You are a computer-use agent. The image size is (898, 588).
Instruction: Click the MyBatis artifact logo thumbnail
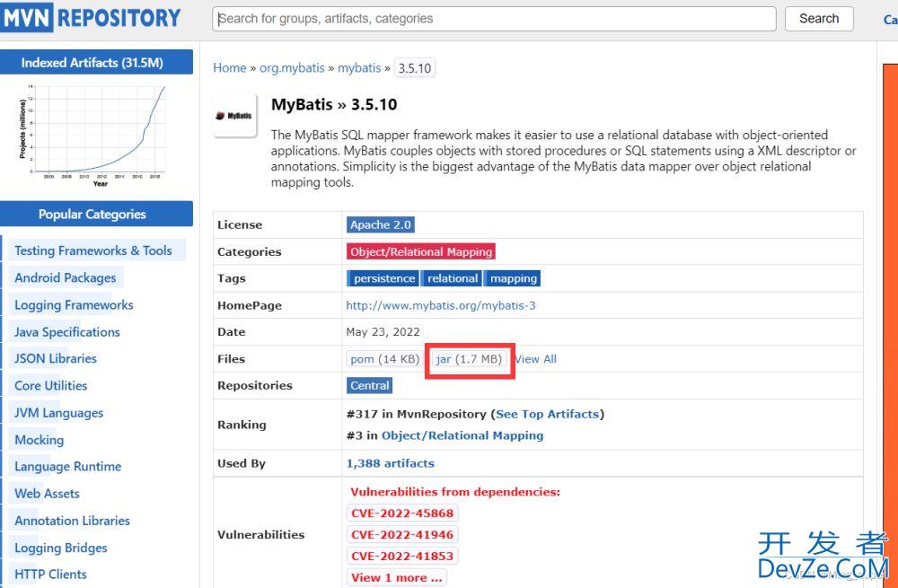coord(234,116)
